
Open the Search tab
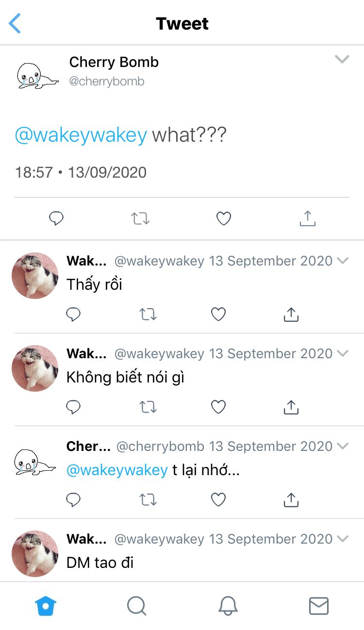pyautogui.click(x=136, y=606)
